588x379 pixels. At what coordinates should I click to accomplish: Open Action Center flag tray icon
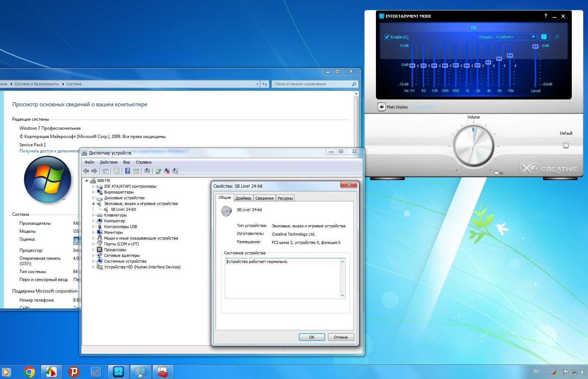(566, 372)
